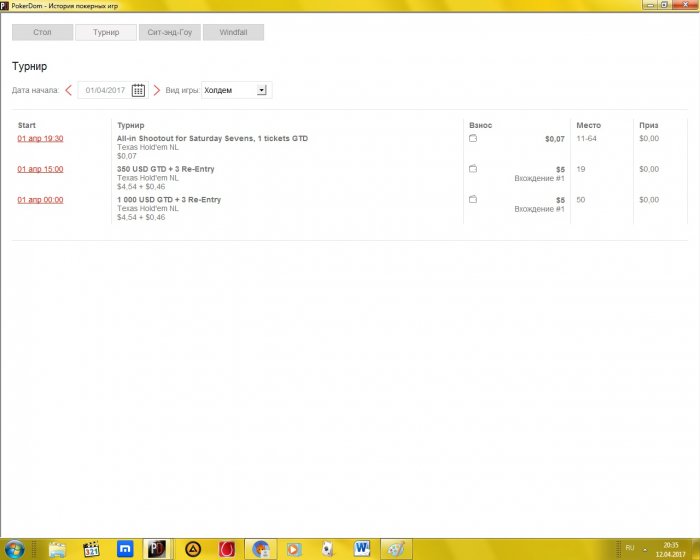Click Вхождение #1 for 1 000 USD tournament
Image resolution: width=700 pixels, height=560 pixels.
click(539, 209)
